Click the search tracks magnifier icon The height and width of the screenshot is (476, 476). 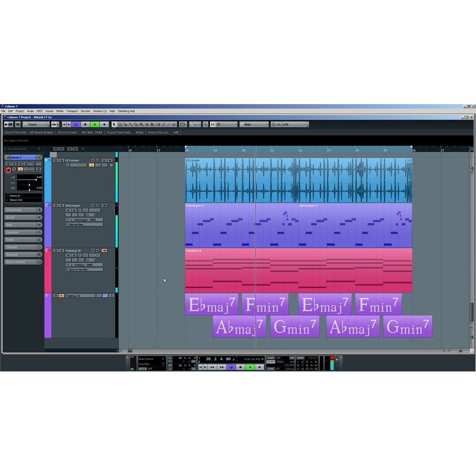coord(83,149)
